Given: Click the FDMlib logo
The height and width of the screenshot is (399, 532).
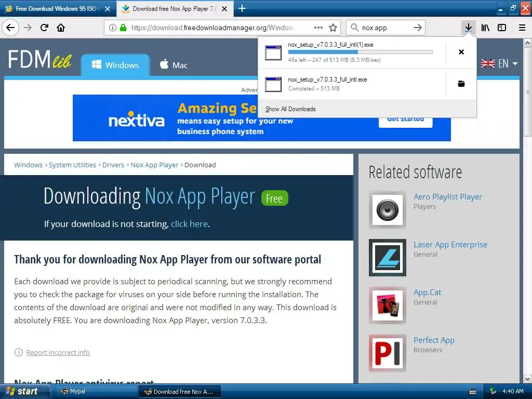Looking at the screenshot, I should click(x=39, y=59).
